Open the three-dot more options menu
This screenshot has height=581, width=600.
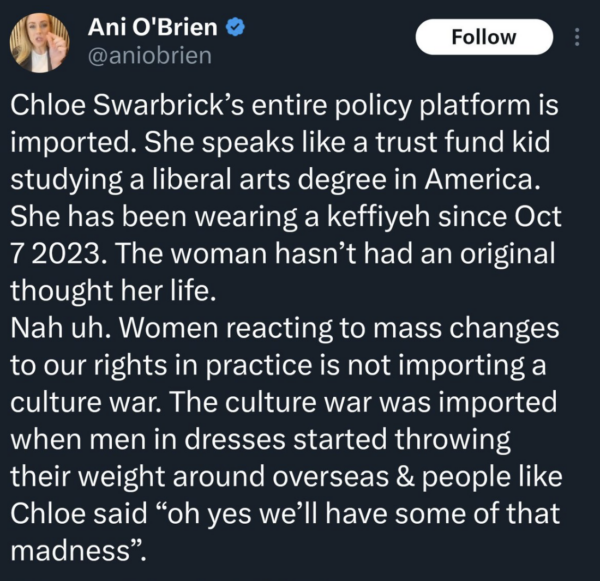coord(575,38)
